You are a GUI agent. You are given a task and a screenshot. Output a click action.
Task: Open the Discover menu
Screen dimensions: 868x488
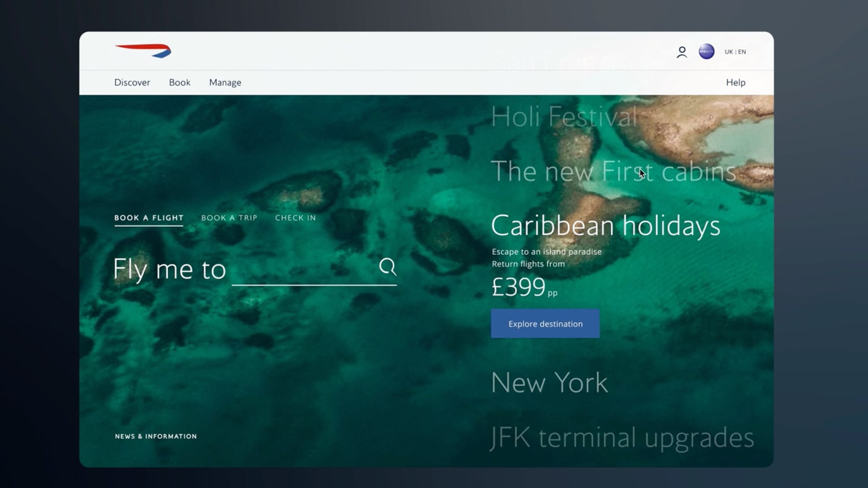click(132, 82)
